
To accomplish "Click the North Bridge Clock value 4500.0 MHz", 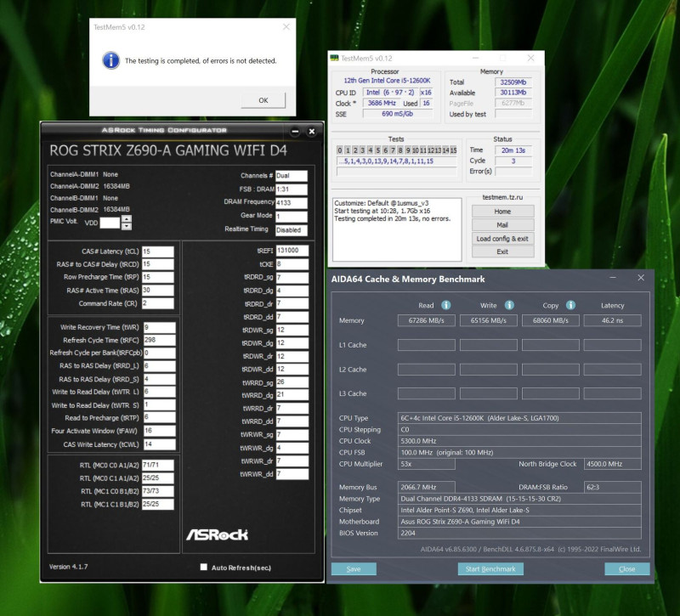I will [x=612, y=464].
